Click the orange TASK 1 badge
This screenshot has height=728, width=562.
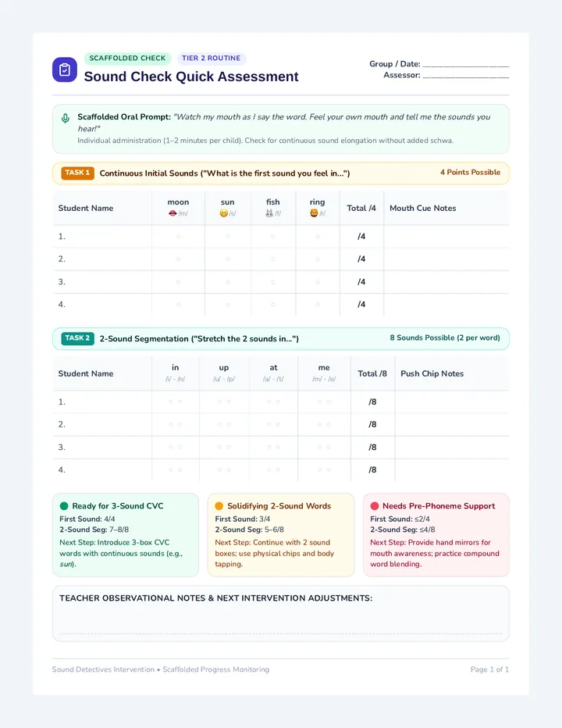coord(77,173)
